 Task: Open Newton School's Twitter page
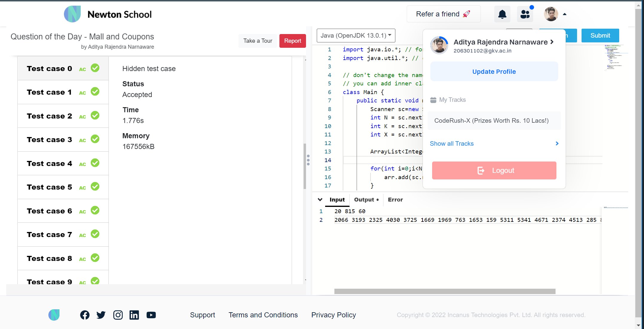click(x=101, y=315)
